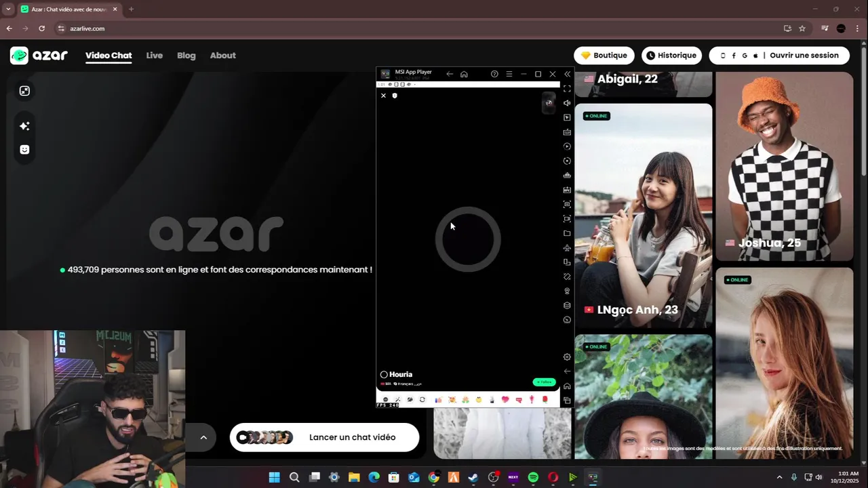Open LNgọc Anh, 23 profile card

click(x=644, y=216)
